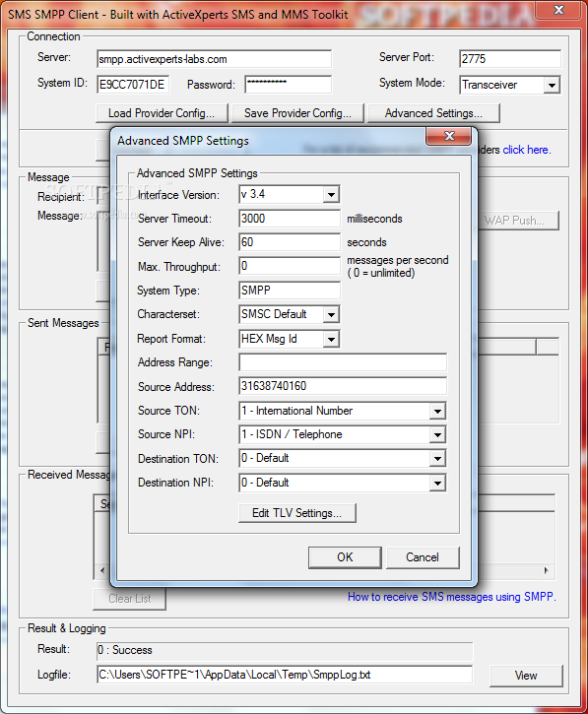Click the Password field
Viewport: 588px width, 714px height.
tap(289, 85)
